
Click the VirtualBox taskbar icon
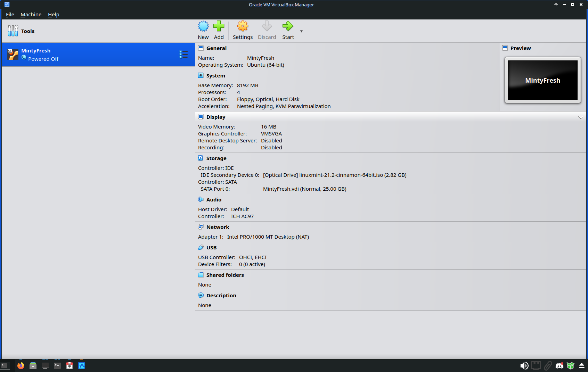82,365
